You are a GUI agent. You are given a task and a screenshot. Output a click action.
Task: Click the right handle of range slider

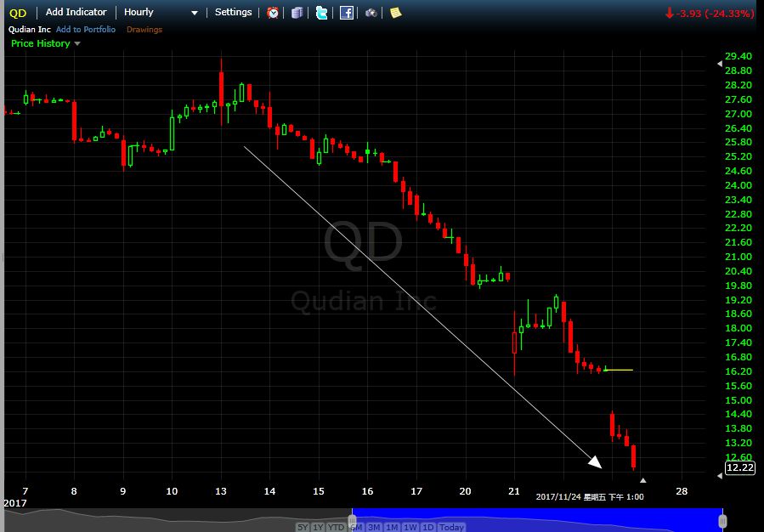click(x=722, y=519)
